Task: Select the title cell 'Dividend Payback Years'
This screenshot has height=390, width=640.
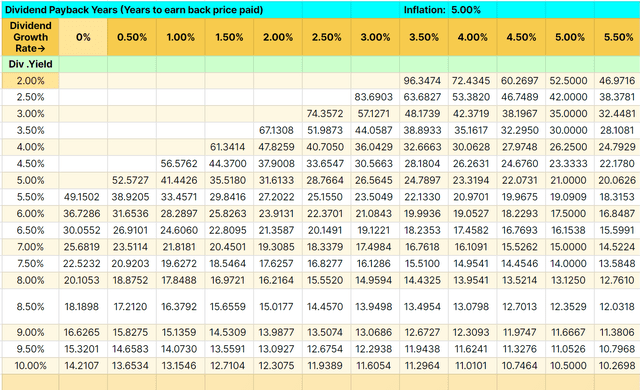Action: (x=152, y=10)
